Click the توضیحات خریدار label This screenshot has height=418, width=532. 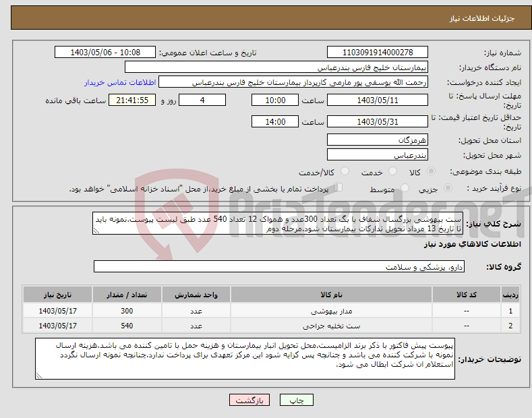(x=490, y=359)
